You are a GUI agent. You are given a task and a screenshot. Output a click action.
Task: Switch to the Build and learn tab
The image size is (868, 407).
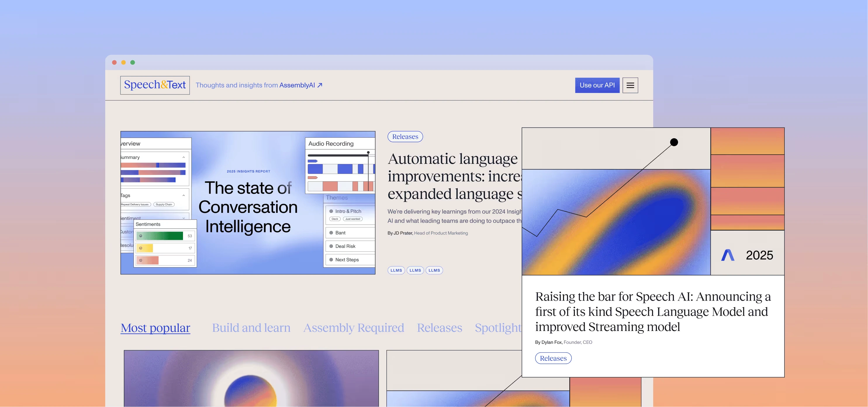click(251, 328)
